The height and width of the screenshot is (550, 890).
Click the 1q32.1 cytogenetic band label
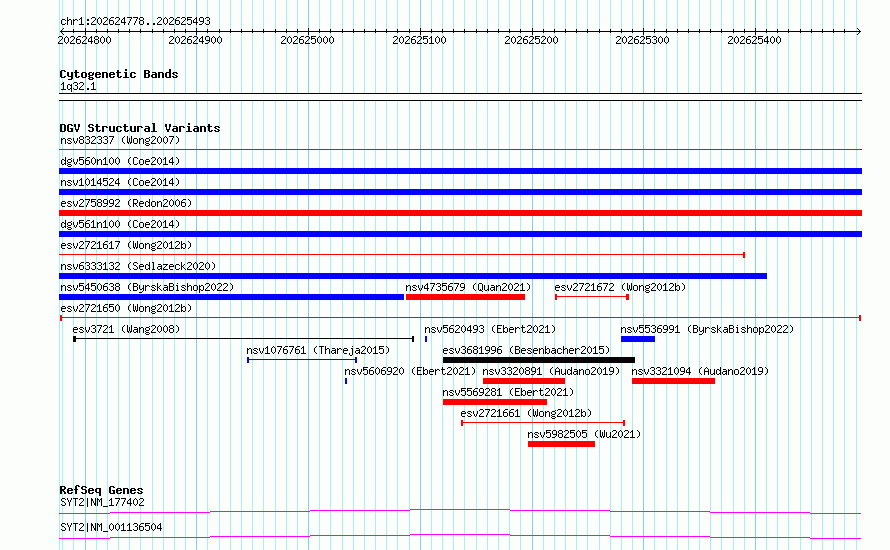(x=78, y=86)
